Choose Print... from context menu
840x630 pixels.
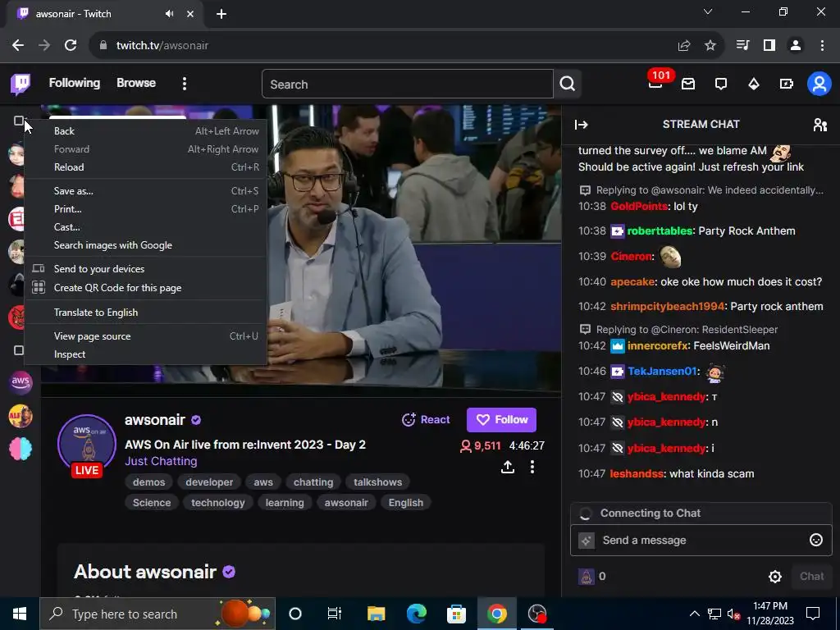146,209
